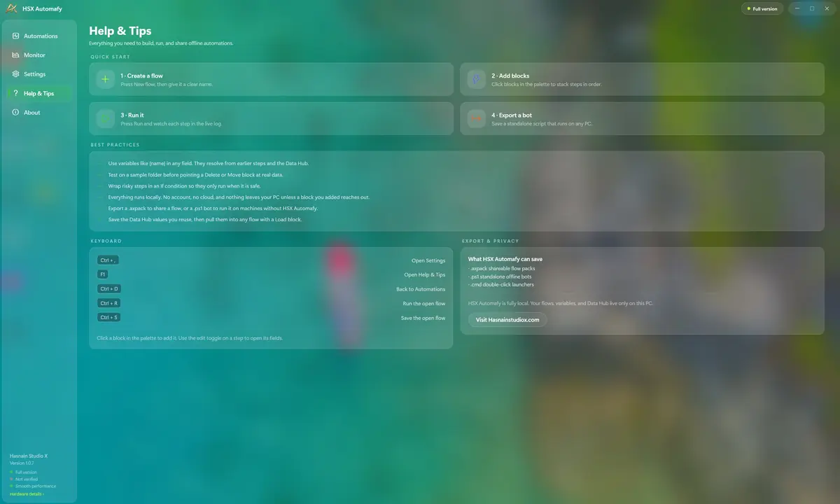
Task: Click the tip about variables like {name}
Action: click(x=209, y=163)
